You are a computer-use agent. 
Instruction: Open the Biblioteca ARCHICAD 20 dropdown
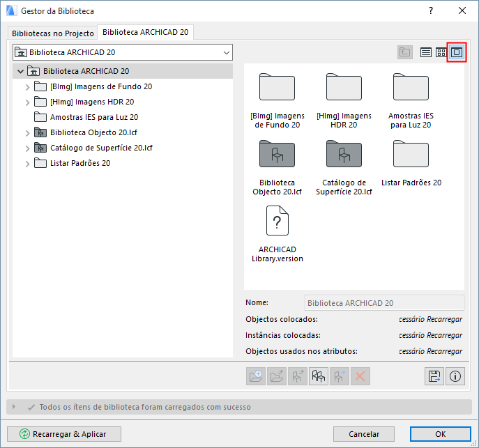pyautogui.click(x=123, y=52)
